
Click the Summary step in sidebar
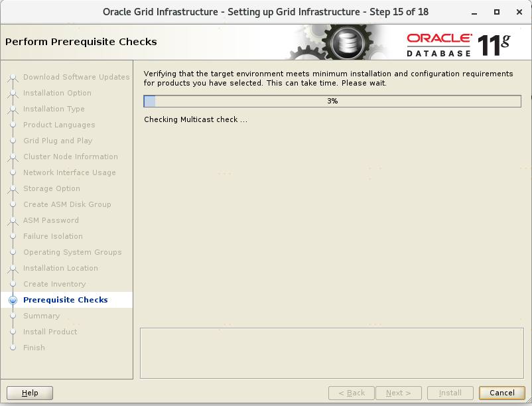pyautogui.click(x=41, y=316)
